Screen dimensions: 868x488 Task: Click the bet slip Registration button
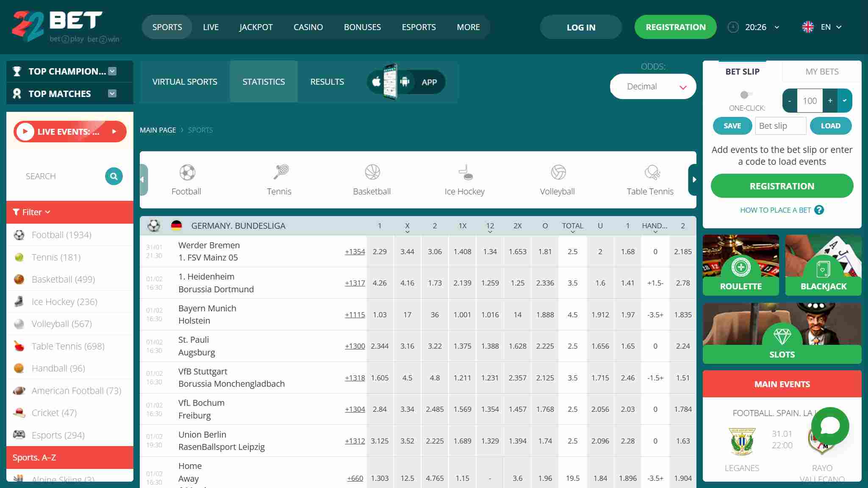coord(782,186)
